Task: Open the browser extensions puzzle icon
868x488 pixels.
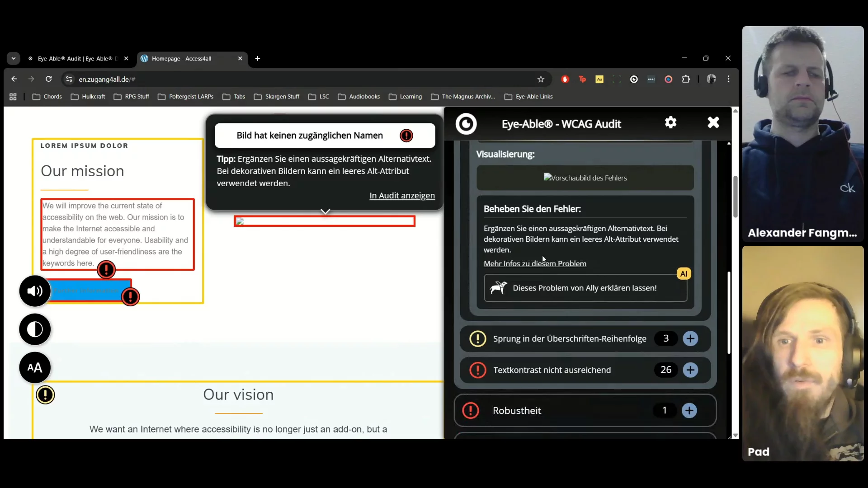Action: pyautogui.click(x=686, y=79)
